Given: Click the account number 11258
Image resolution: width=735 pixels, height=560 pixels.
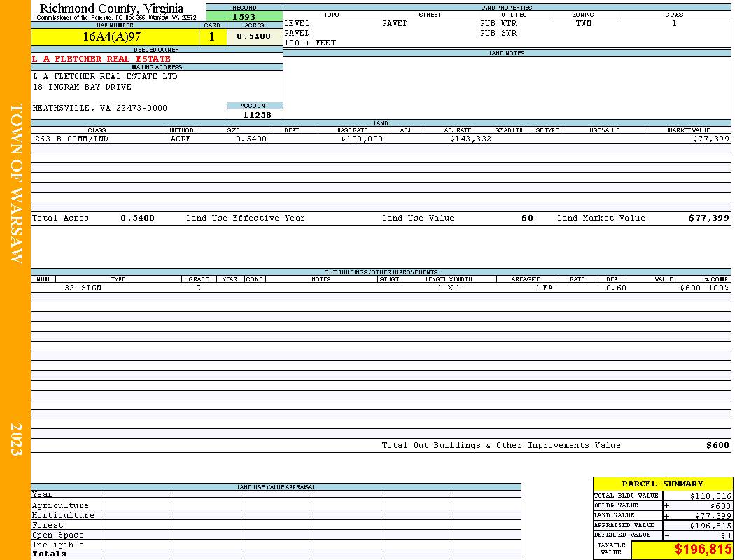Looking at the screenshot, I should click(257, 114).
